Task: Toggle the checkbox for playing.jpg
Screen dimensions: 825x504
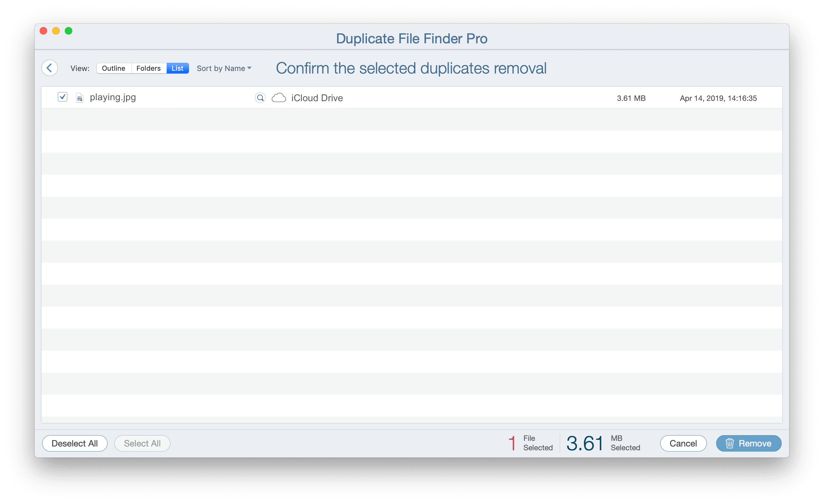Action: 62,98
